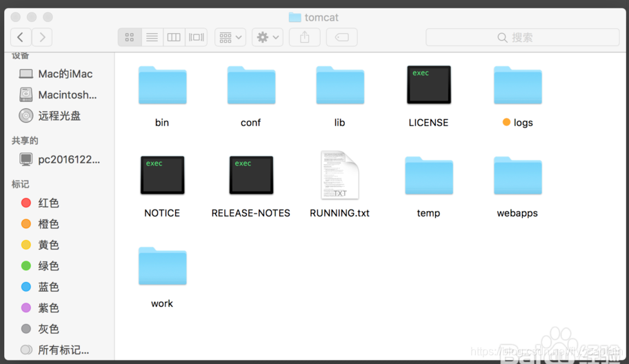Click the LICENSE file name label
The width and height of the screenshot is (629, 364).
(428, 123)
